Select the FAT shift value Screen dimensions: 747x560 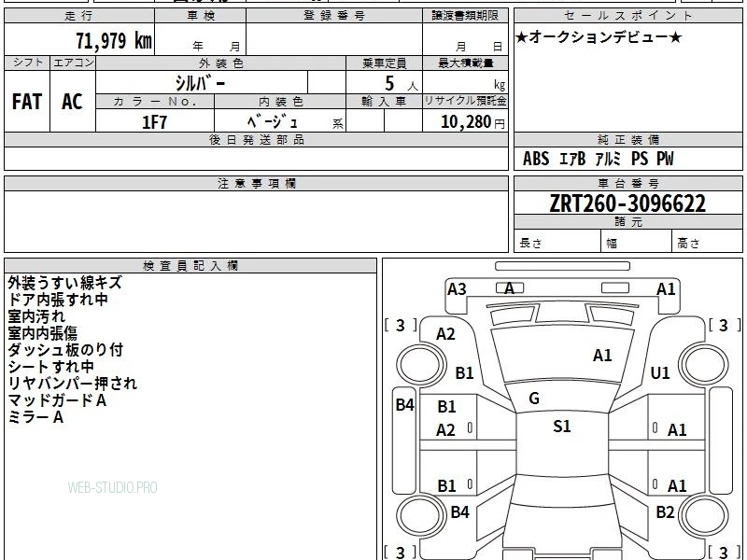tap(27, 102)
